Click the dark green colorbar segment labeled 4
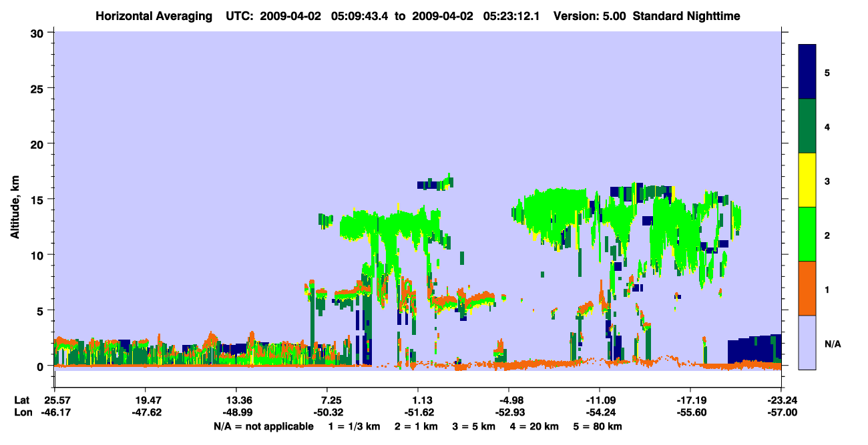 tap(807, 126)
